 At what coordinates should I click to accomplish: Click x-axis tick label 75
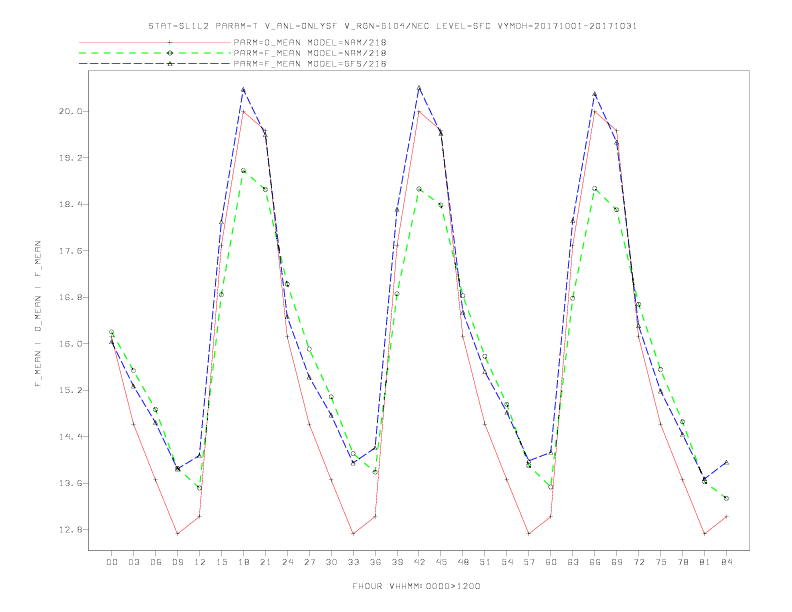[x=661, y=562]
